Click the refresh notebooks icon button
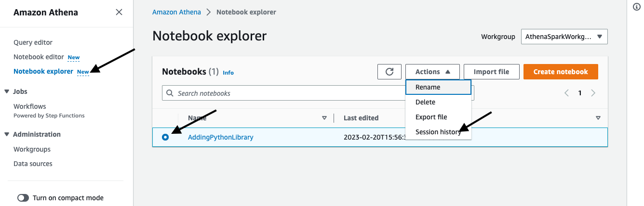The image size is (644, 206). tap(389, 72)
